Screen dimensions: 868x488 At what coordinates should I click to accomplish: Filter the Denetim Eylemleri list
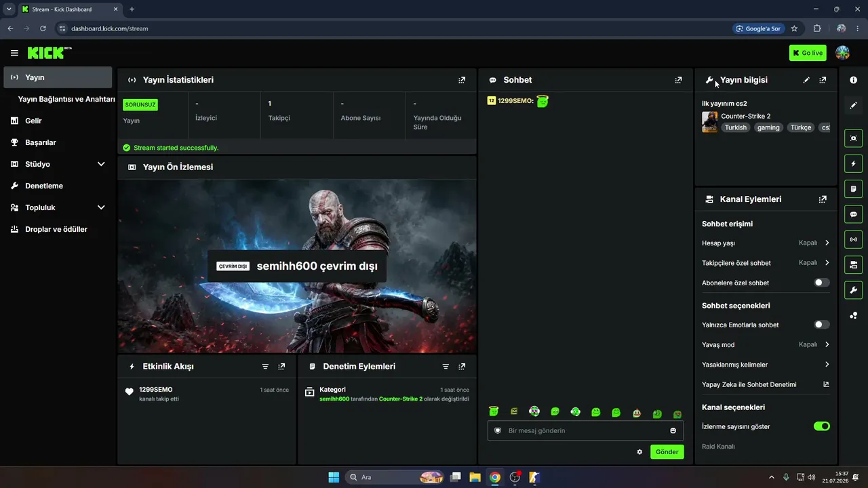point(446,367)
